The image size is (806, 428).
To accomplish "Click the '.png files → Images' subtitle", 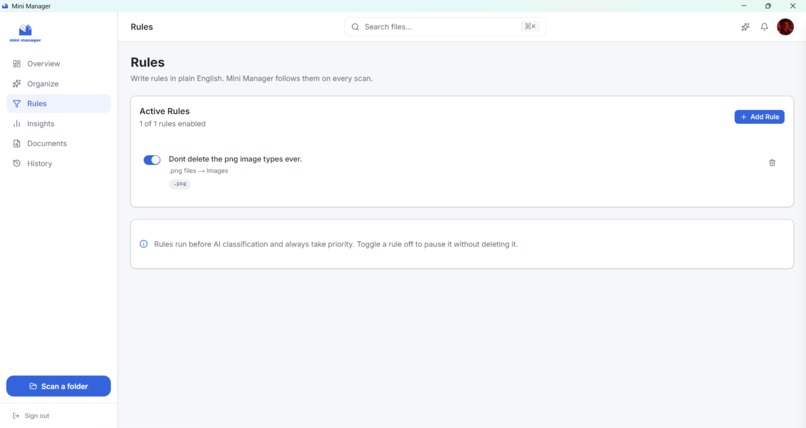I will [198, 171].
